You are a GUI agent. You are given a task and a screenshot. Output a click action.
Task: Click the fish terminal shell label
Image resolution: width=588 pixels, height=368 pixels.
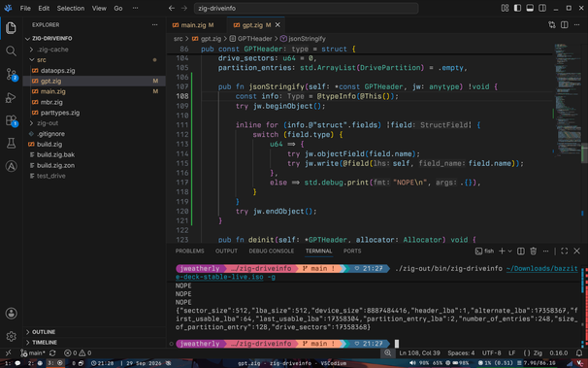[485, 251]
